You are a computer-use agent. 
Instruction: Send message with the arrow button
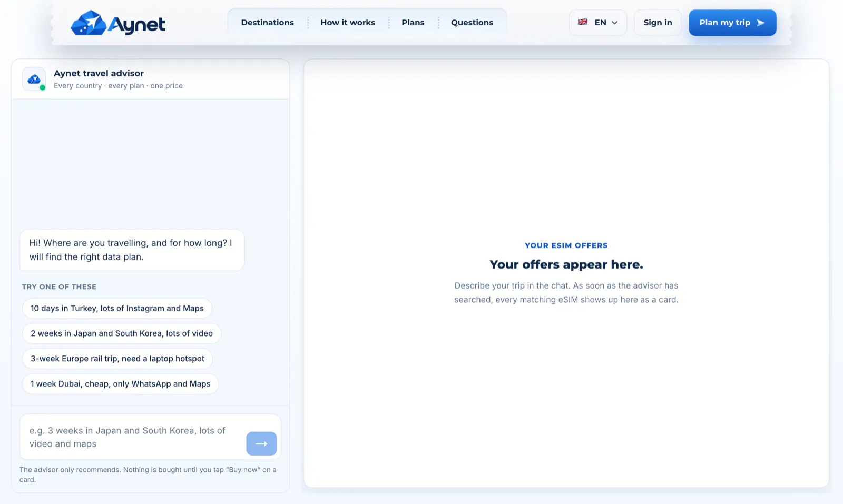point(261,443)
